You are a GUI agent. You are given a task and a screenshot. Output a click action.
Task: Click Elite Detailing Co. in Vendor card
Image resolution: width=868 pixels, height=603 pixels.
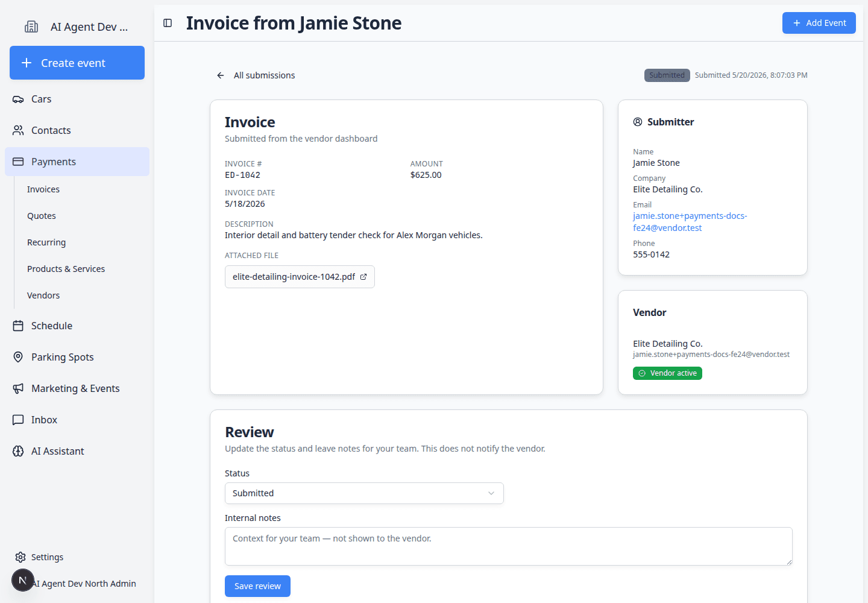(668, 344)
